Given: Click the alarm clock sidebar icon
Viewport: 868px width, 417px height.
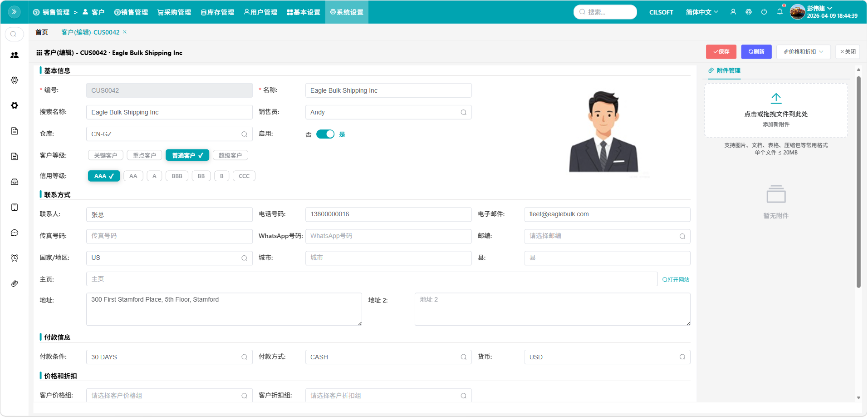Looking at the screenshot, I should (x=15, y=258).
